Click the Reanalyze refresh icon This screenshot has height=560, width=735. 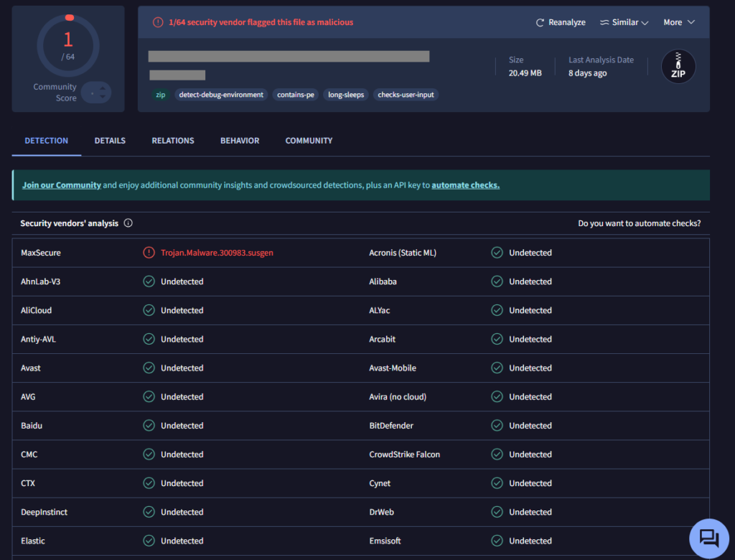540,23
